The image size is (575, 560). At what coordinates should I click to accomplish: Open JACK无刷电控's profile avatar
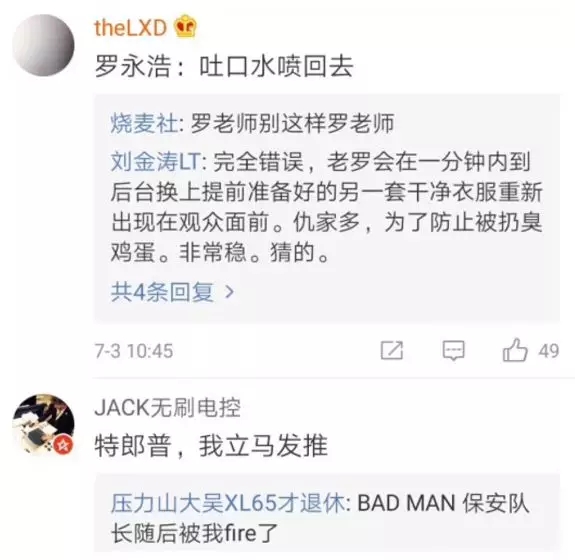(44, 424)
